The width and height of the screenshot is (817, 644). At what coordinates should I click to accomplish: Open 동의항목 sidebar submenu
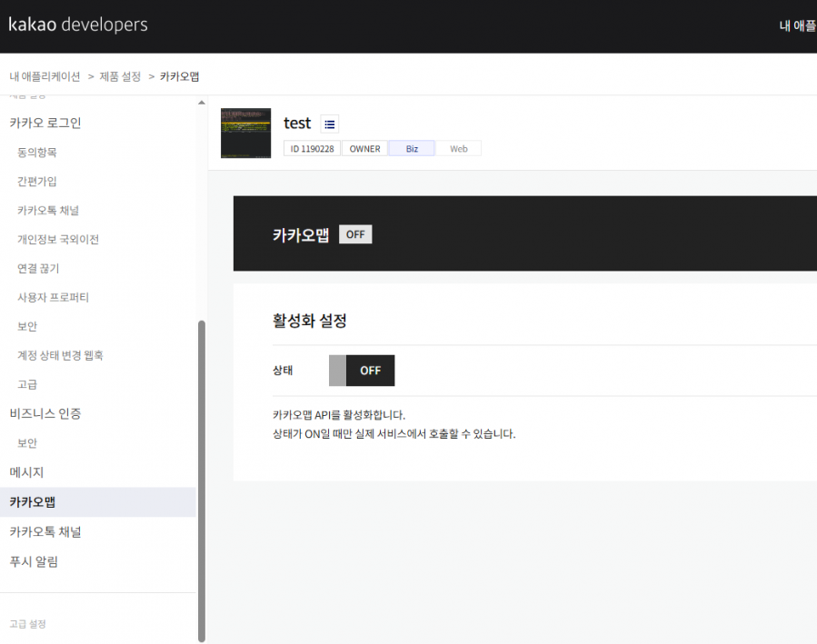(x=37, y=153)
